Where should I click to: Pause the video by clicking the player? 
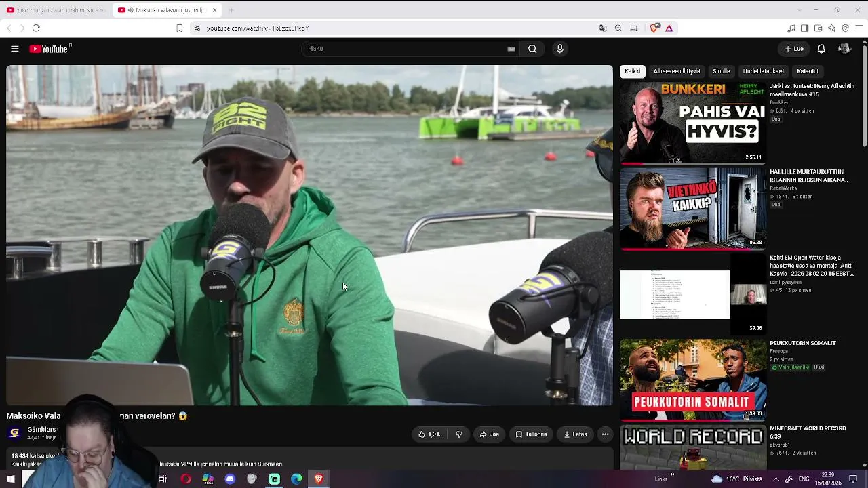coord(309,235)
